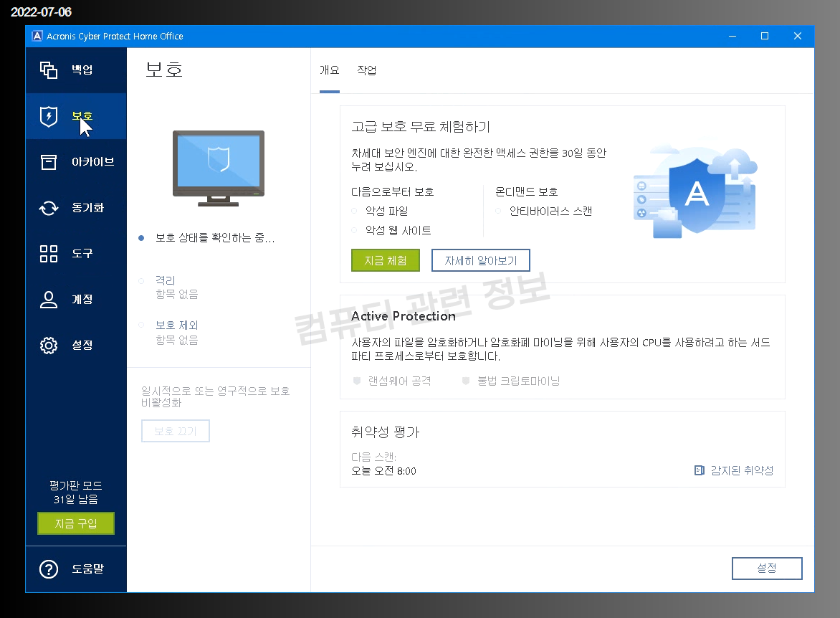The image size is (840, 618).
Task: Select 동기화 label in sidebar menu
Action: (x=87, y=207)
